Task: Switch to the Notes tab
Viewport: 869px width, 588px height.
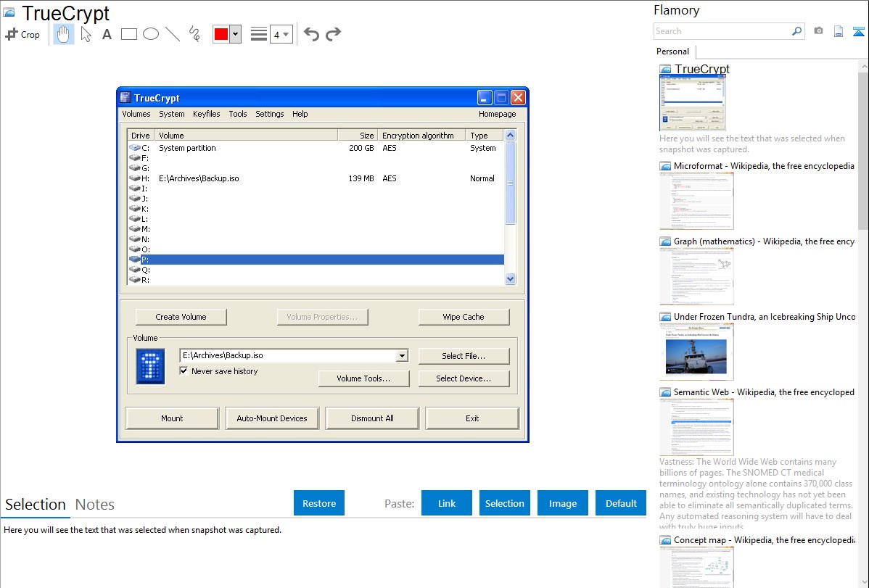Action: coord(95,505)
